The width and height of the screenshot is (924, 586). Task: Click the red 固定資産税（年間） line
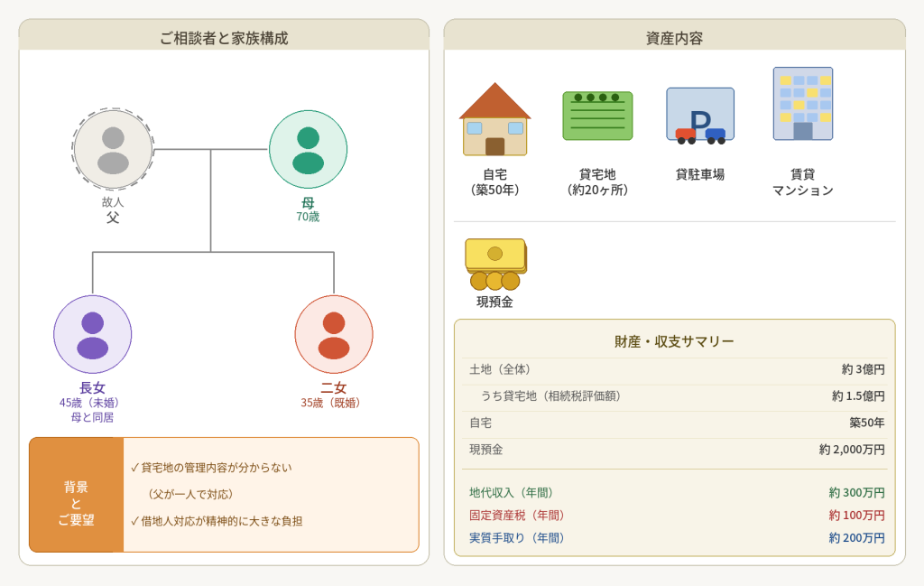coord(674,516)
